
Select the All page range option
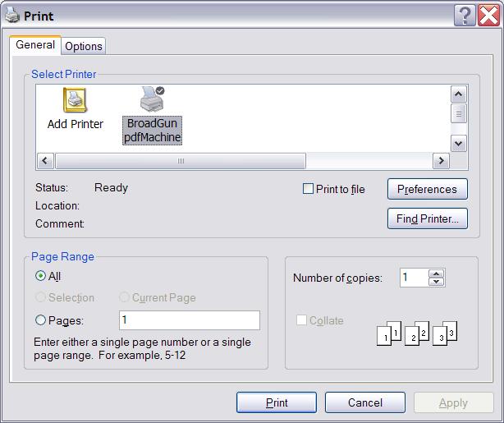pos(40,276)
